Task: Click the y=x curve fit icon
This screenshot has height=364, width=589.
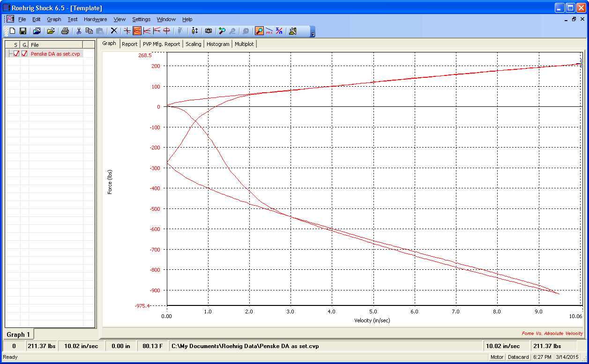Action: 269,31
